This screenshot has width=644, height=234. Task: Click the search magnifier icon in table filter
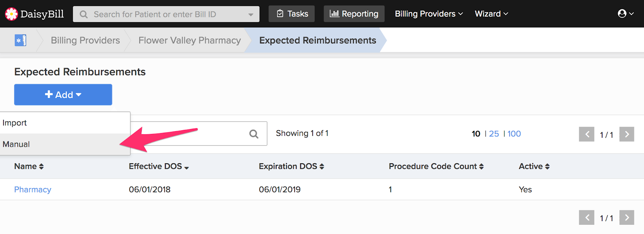coord(254,134)
